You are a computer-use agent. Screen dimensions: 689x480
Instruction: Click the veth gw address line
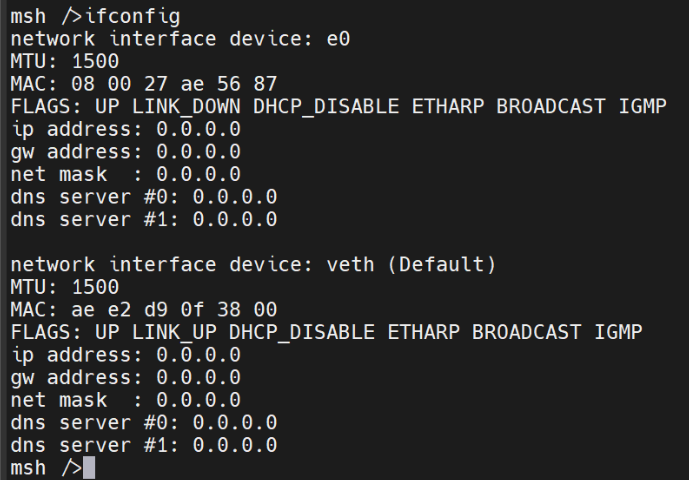pyautogui.click(x=125, y=377)
